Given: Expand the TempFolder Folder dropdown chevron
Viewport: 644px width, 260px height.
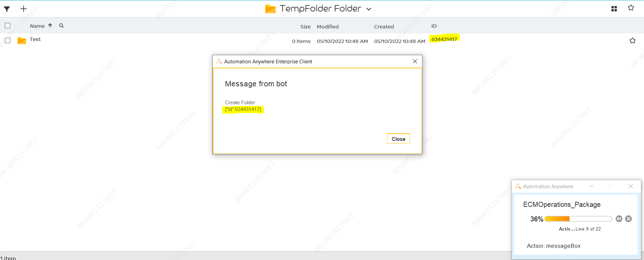Looking at the screenshot, I should tap(369, 9).
